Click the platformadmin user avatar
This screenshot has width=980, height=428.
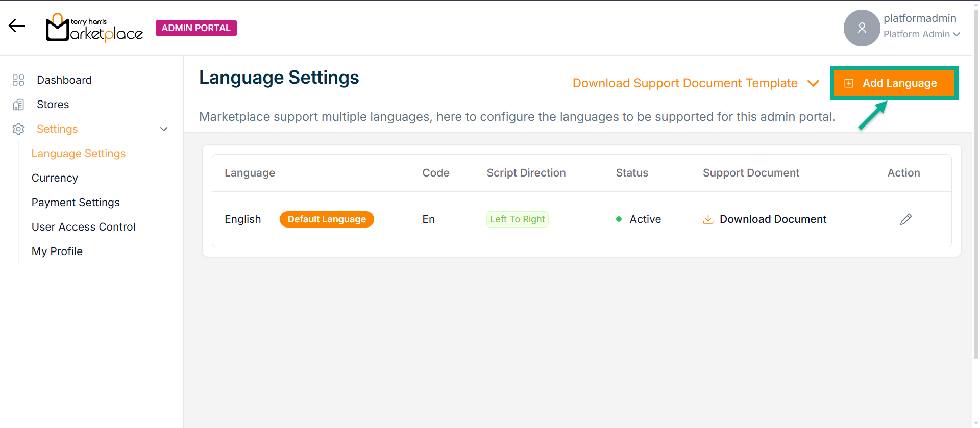click(862, 28)
